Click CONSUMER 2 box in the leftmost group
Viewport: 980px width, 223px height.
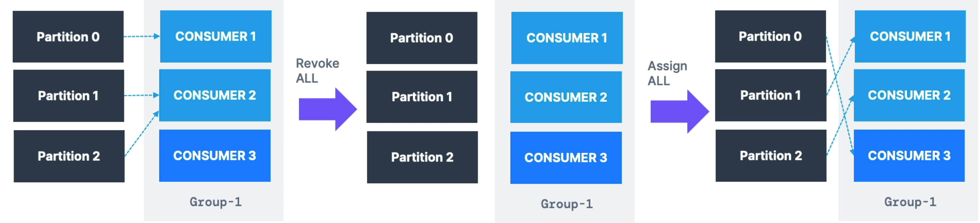[215, 95]
